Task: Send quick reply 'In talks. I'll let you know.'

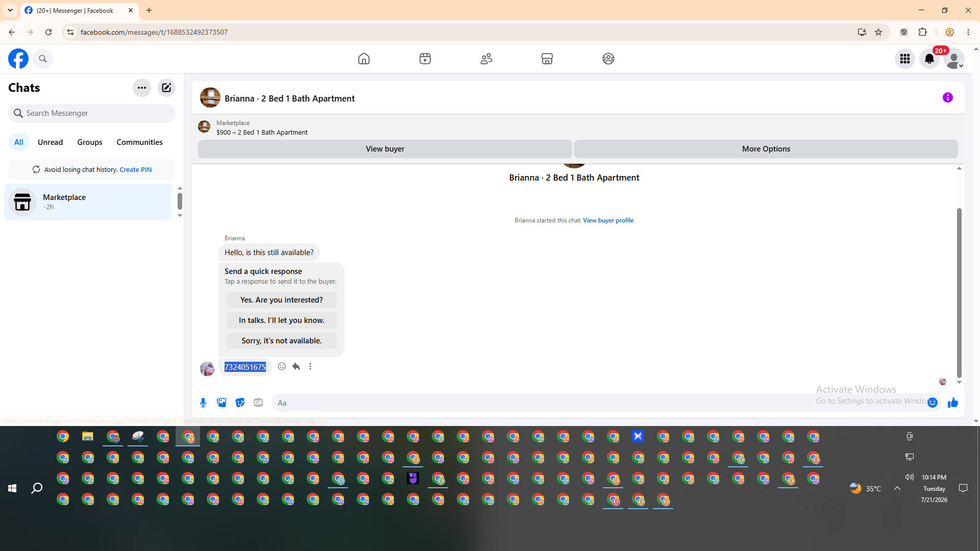Action: coord(281,320)
